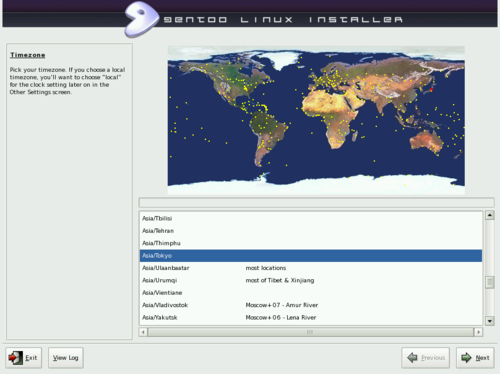Choose Asia/Vladivostok Moscow+07 entry

(x=311, y=305)
